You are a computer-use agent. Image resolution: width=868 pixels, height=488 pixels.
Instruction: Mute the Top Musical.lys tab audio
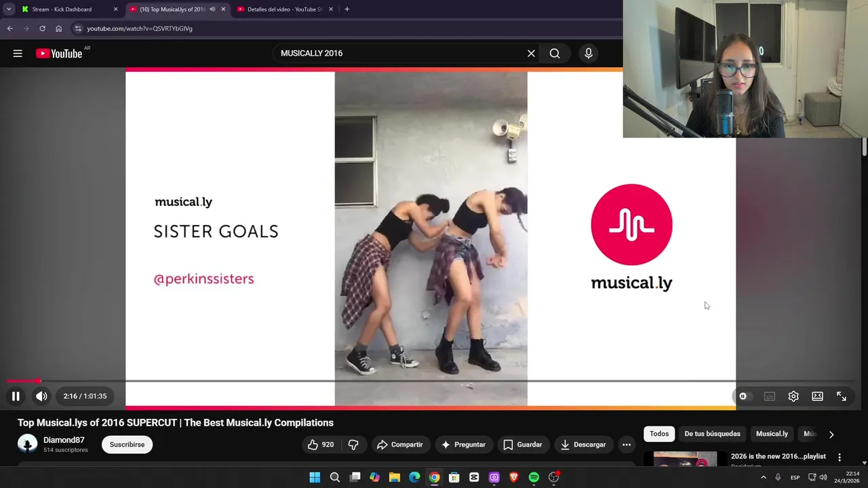[x=212, y=9]
